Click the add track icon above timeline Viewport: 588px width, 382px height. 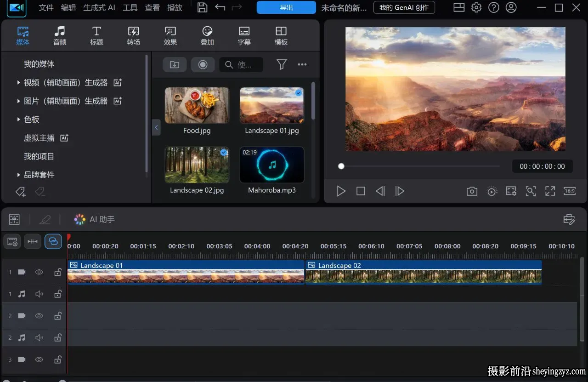(x=12, y=241)
